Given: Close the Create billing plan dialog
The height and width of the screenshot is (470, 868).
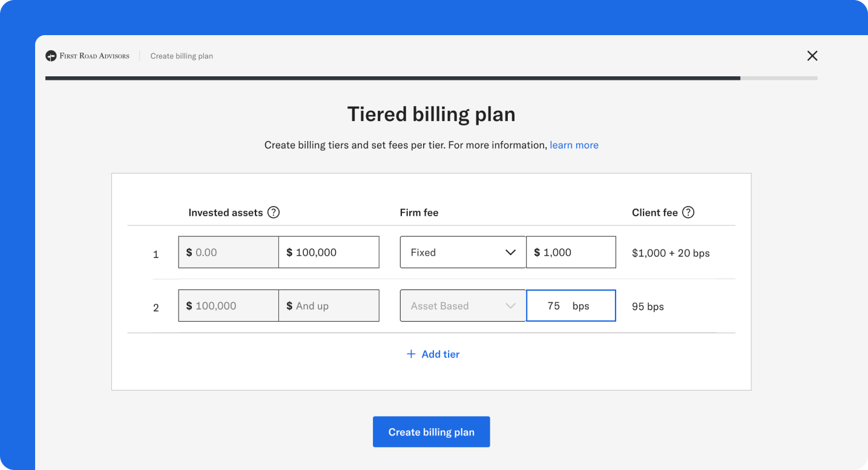Looking at the screenshot, I should pos(812,56).
